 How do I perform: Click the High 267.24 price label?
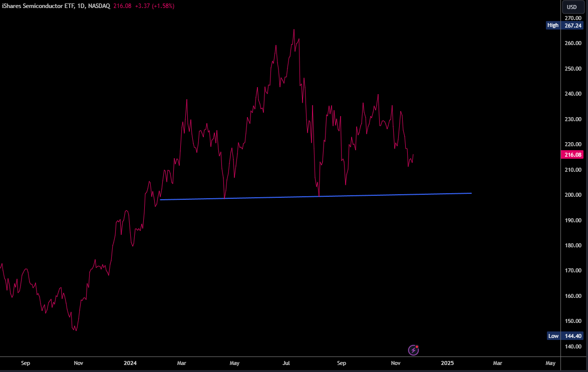point(565,25)
